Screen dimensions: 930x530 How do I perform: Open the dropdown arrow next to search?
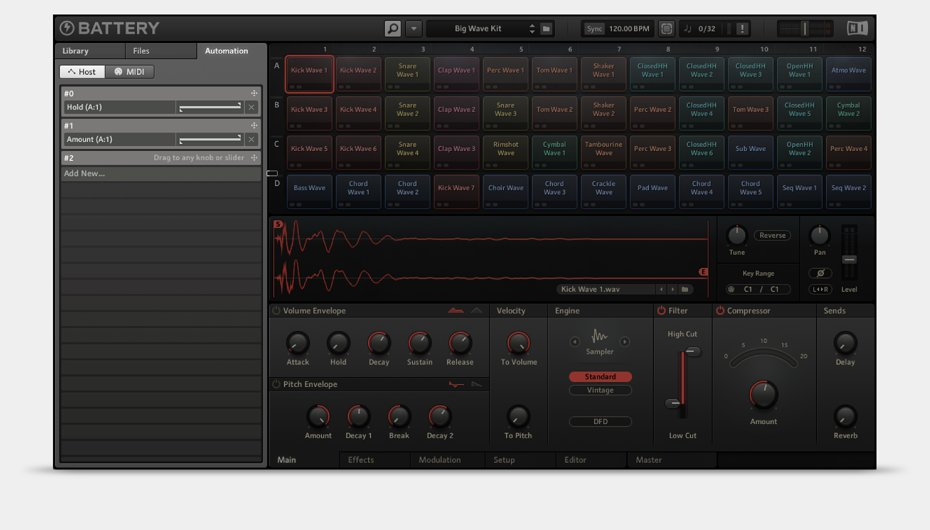pyautogui.click(x=414, y=29)
